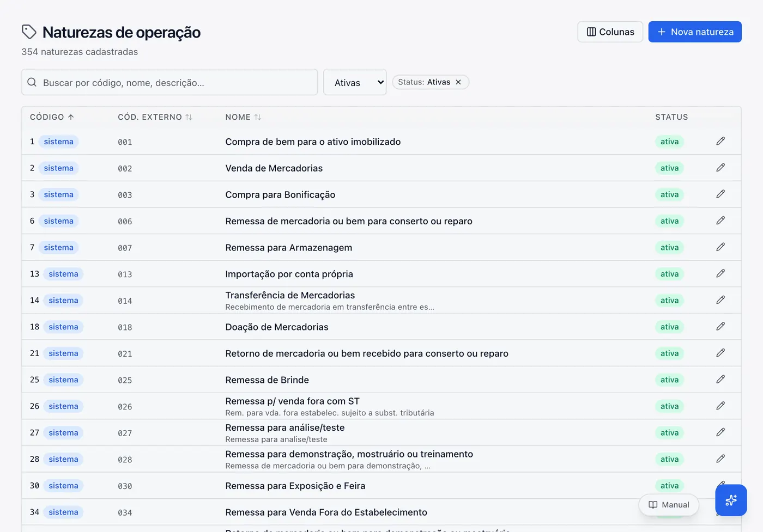Click Remessa para Exposição e Feira name

point(295,486)
